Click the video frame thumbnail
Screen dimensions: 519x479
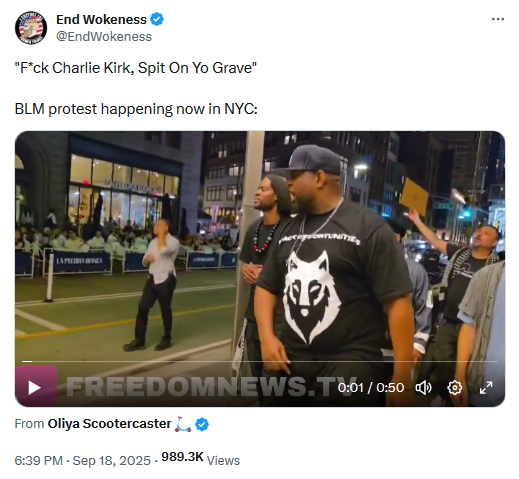(x=260, y=247)
